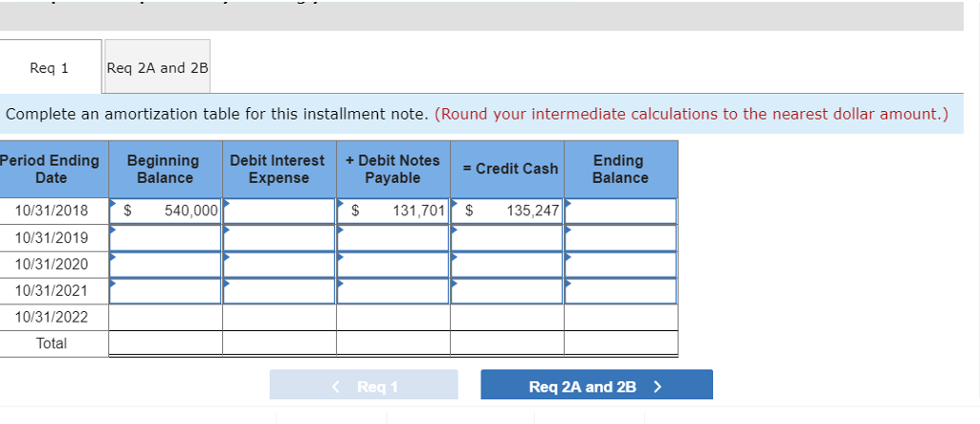Select Debit Interest Expense field for 10/31/2021
The image size is (980, 424).
pos(279,291)
